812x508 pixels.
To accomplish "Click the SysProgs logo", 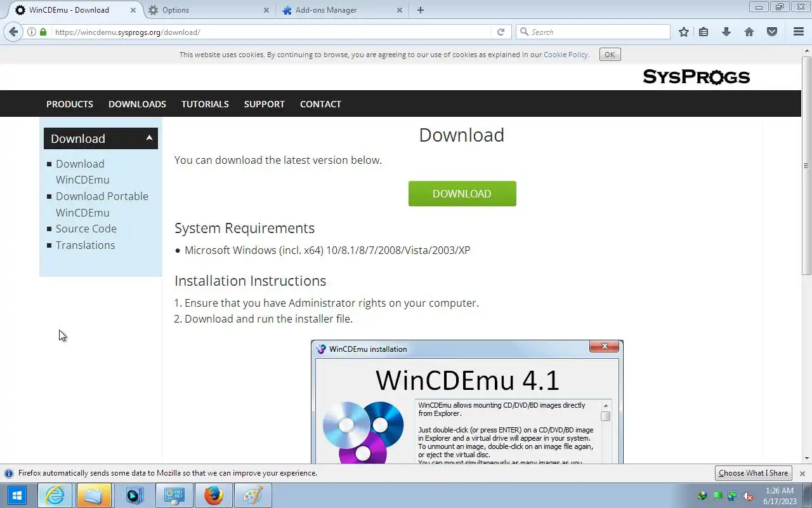I will click(696, 77).
